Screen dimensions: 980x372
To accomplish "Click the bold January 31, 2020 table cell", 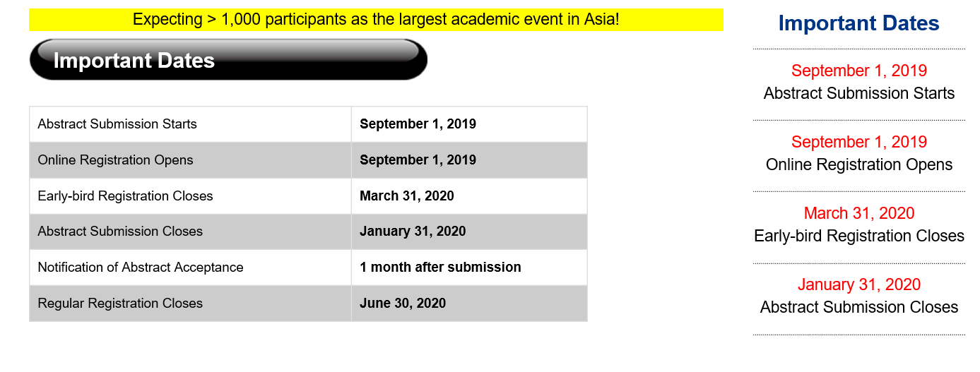I will 413,232.
